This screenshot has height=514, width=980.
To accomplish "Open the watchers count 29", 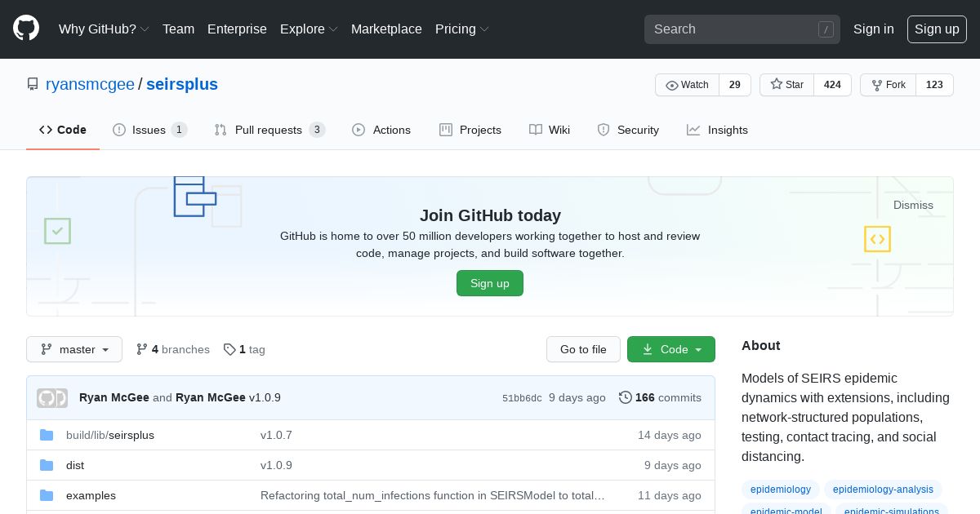I will point(735,85).
